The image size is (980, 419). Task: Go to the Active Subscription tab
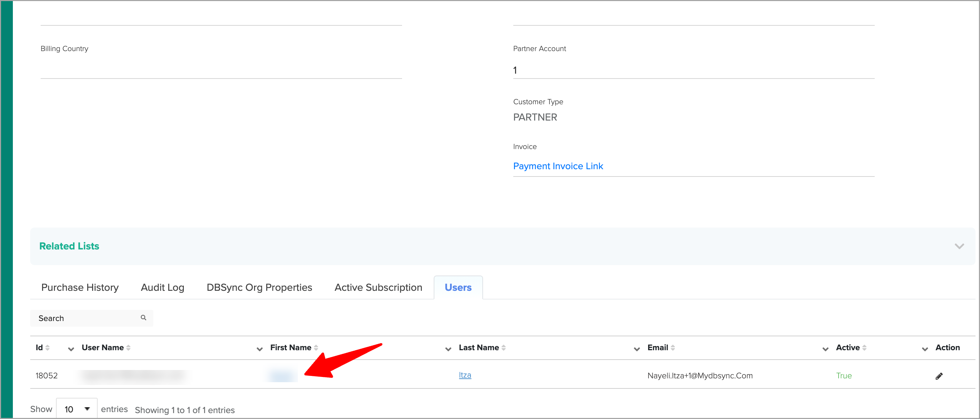(378, 287)
